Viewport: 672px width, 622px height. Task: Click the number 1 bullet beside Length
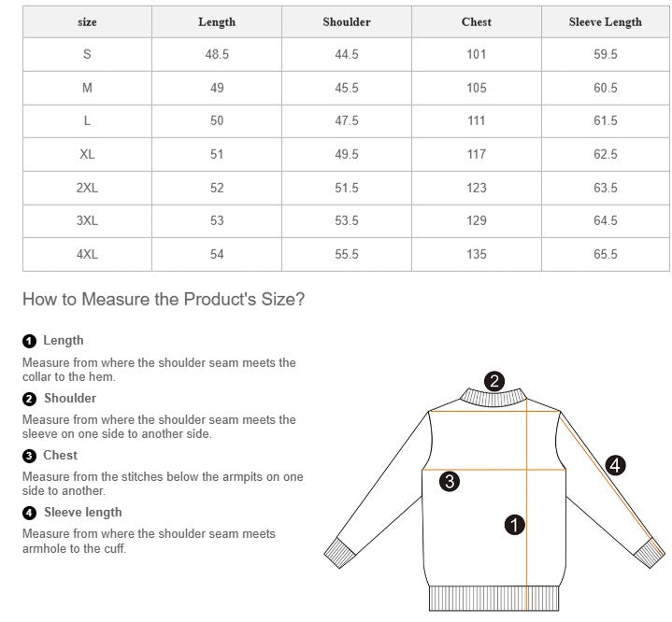[x=29, y=341]
